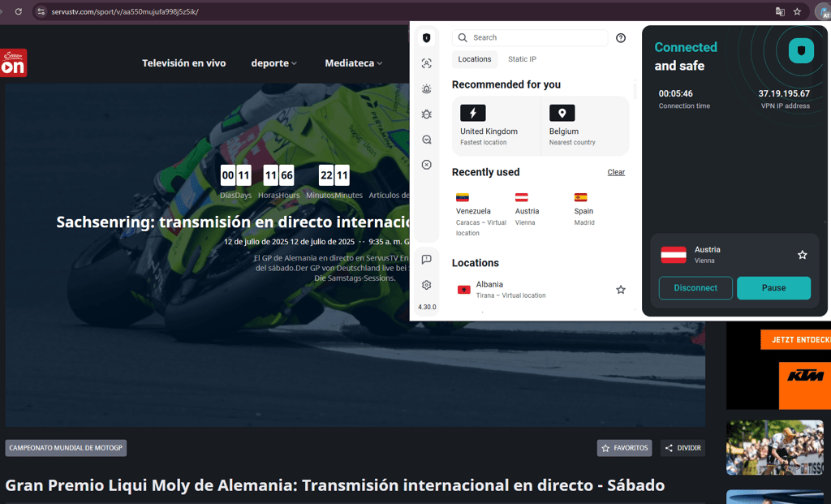The height and width of the screenshot is (504, 831).
Task: Click the FAVORITOS button
Action: pos(624,448)
